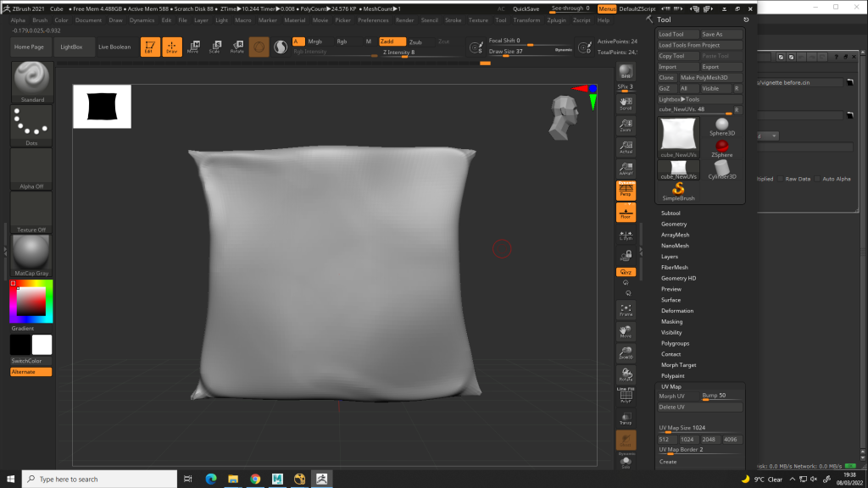Open the Preferences menu
Screen dimensions: 868x488
pyautogui.click(x=373, y=19)
